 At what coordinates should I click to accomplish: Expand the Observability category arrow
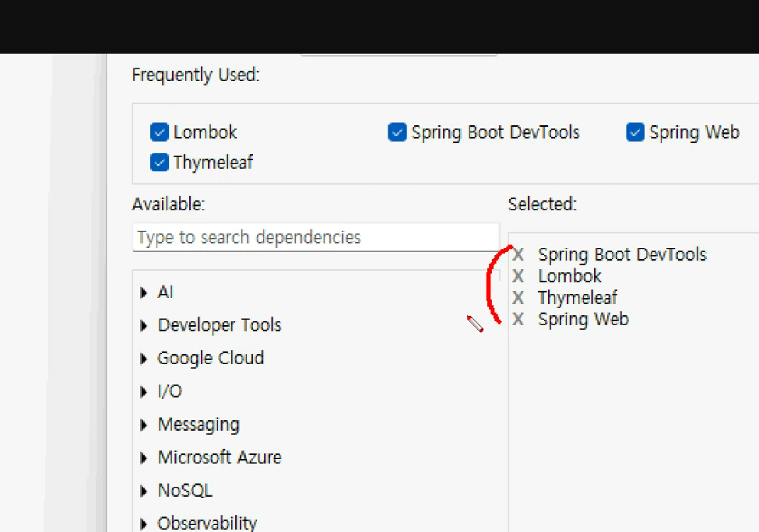point(143,523)
